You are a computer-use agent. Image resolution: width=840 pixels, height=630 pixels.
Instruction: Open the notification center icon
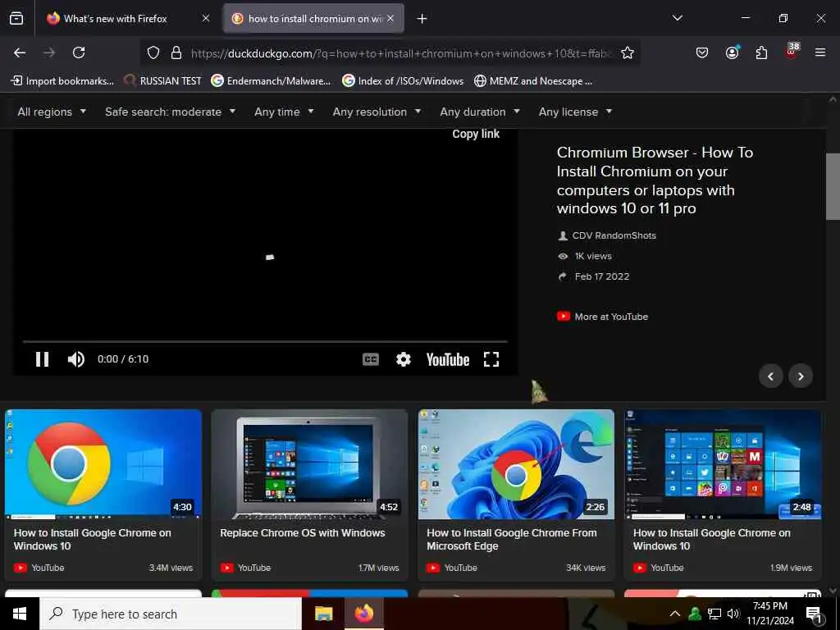(x=814, y=614)
